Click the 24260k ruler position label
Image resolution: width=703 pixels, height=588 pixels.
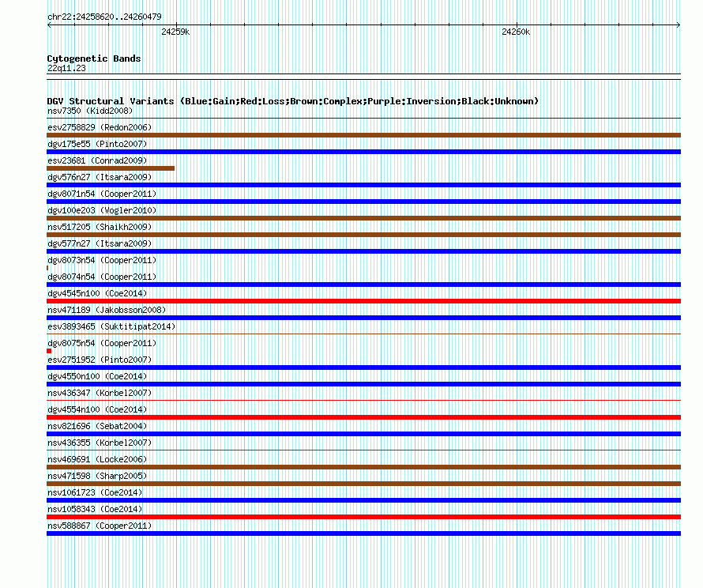[516, 32]
